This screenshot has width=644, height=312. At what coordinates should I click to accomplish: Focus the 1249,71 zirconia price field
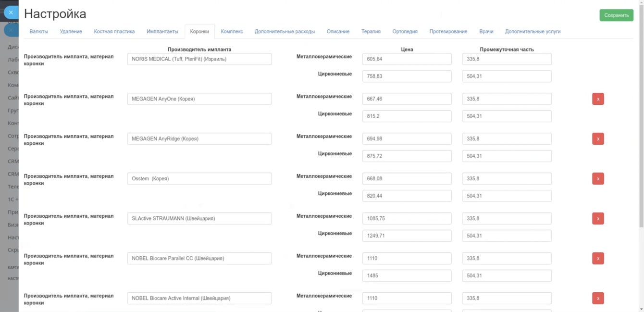coord(407,236)
